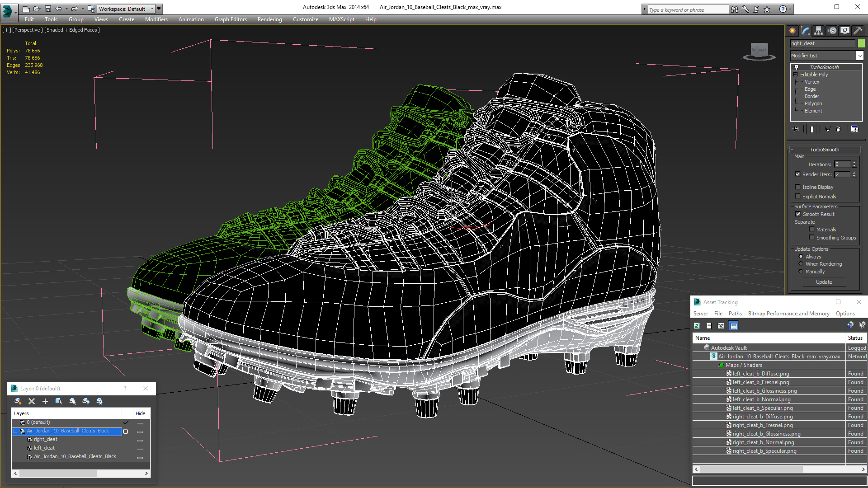Select right_cleat layer in Layers panel

point(45,439)
